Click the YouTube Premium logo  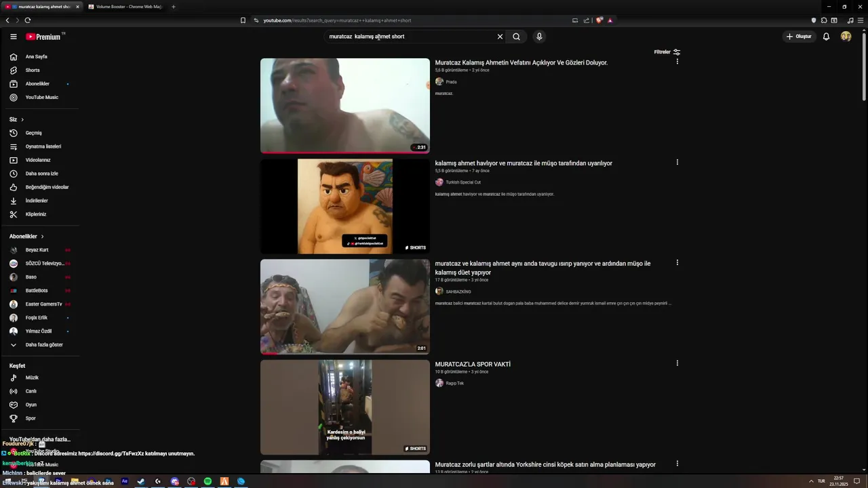click(x=45, y=37)
